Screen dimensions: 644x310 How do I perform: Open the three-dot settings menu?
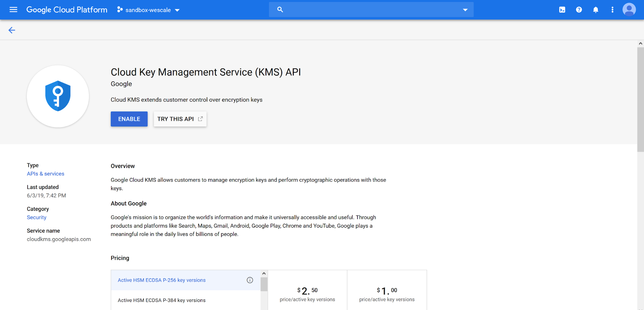click(x=612, y=10)
